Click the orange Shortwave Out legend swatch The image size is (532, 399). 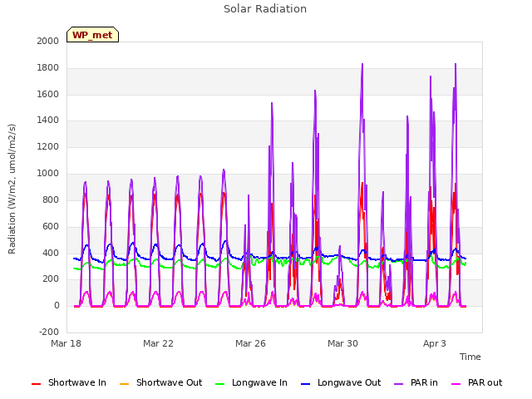pos(125,384)
